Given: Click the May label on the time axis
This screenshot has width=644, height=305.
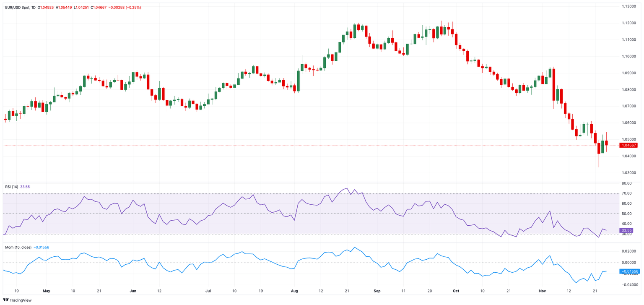Looking at the screenshot, I should point(47,291).
